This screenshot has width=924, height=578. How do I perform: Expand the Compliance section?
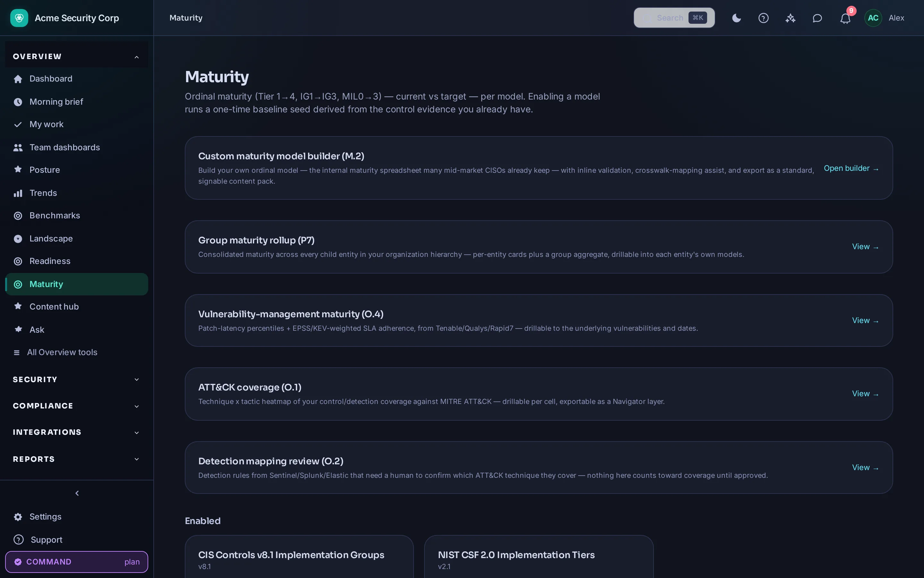76,406
